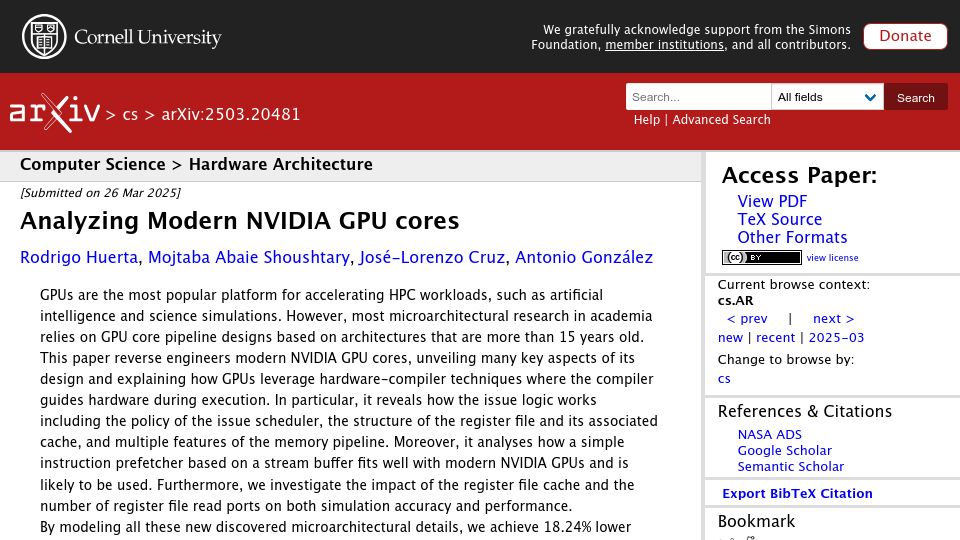Viewport: 960px width, 540px height.
Task: Open author Antonio González link
Action: tap(584, 257)
